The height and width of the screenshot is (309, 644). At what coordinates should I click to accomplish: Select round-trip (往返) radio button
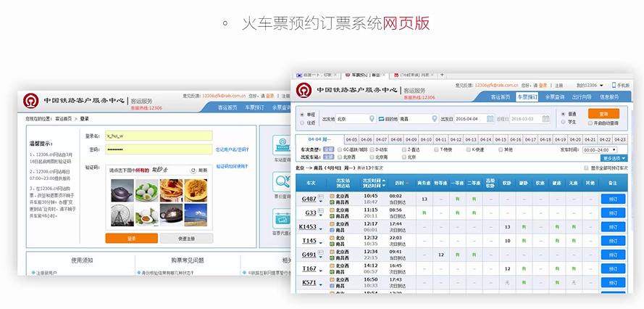[302, 123]
